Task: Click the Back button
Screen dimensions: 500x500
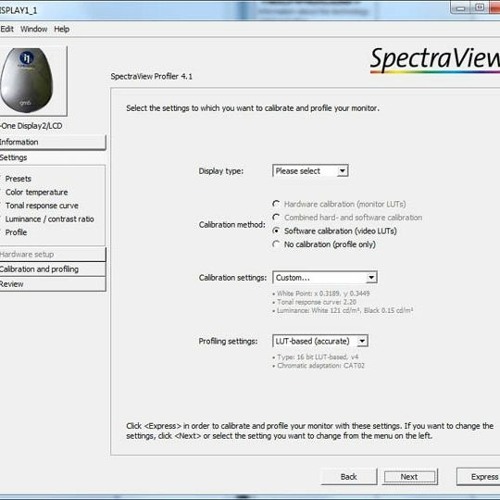Action: coord(349,477)
